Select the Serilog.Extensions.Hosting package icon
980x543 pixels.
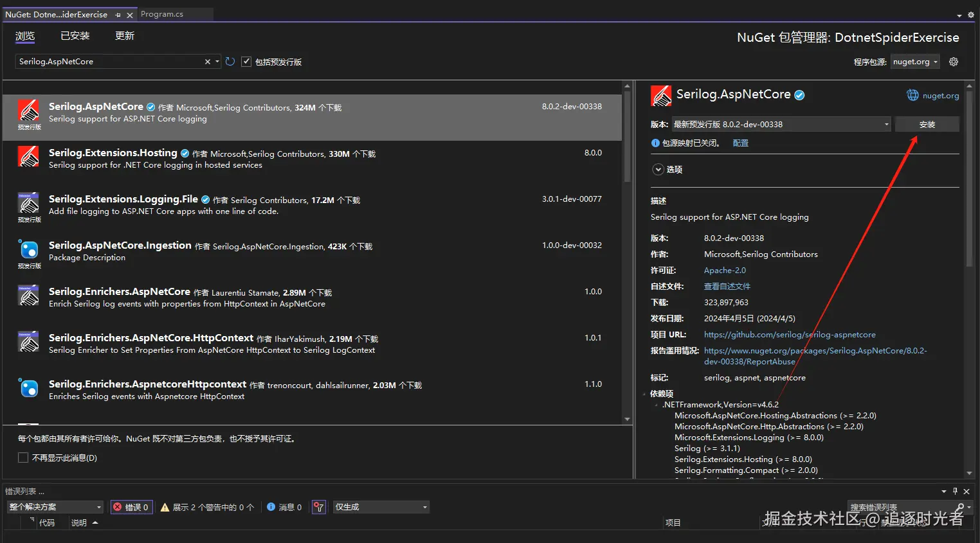[28, 156]
